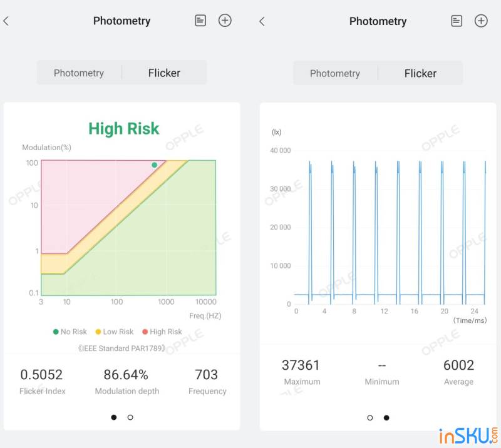501x448 pixels.
Task: Open the IEEE Standard PAR1789 reference
Action: [x=122, y=348]
